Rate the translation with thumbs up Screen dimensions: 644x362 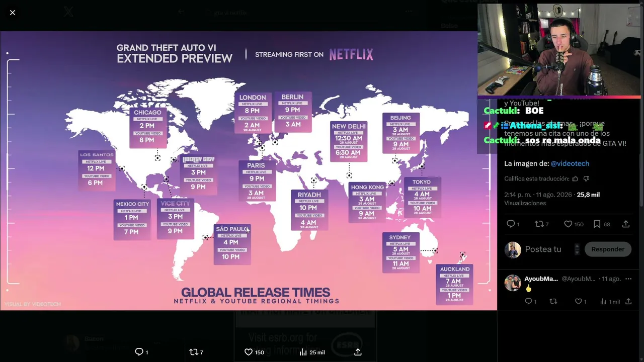(575, 178)
